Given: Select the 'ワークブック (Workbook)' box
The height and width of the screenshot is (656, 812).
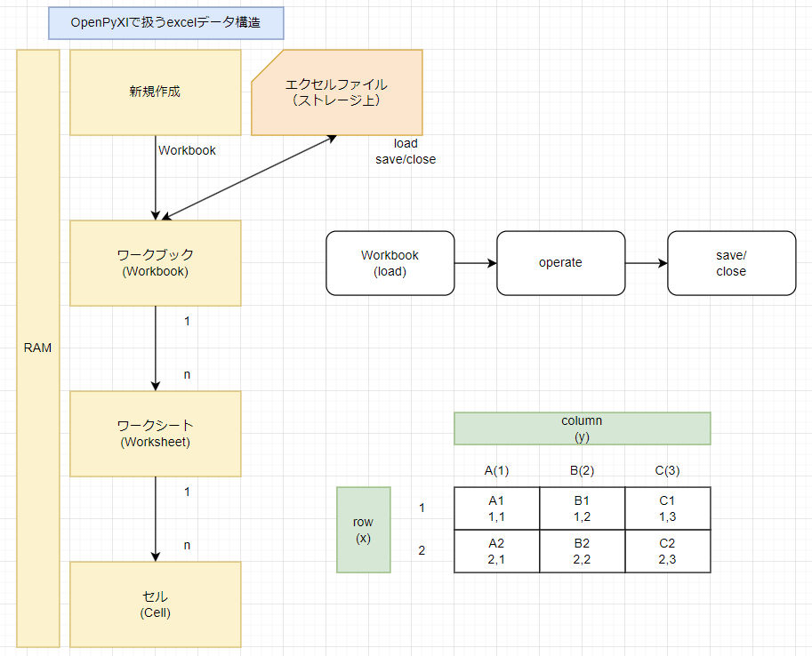Looking at the screenshot, I should pyautogui.click(x=156, y=263).
